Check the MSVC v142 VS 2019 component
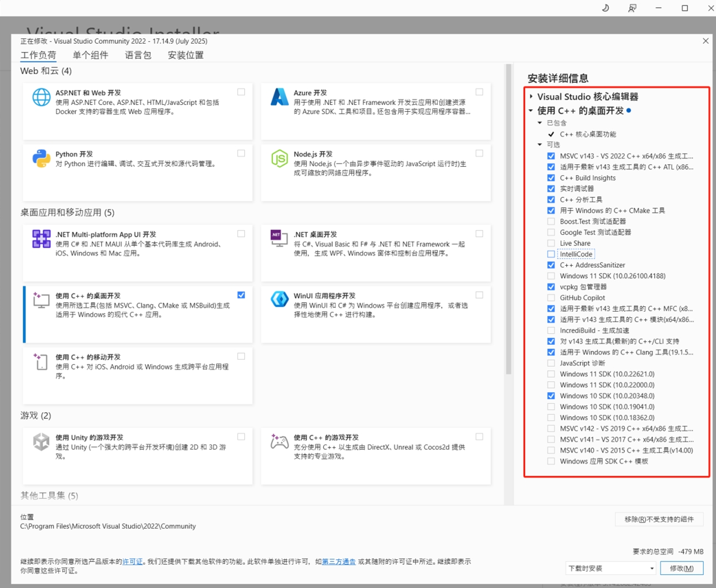Image resolution: width=716 pixels, height=588 pixels. click(551, 428)
